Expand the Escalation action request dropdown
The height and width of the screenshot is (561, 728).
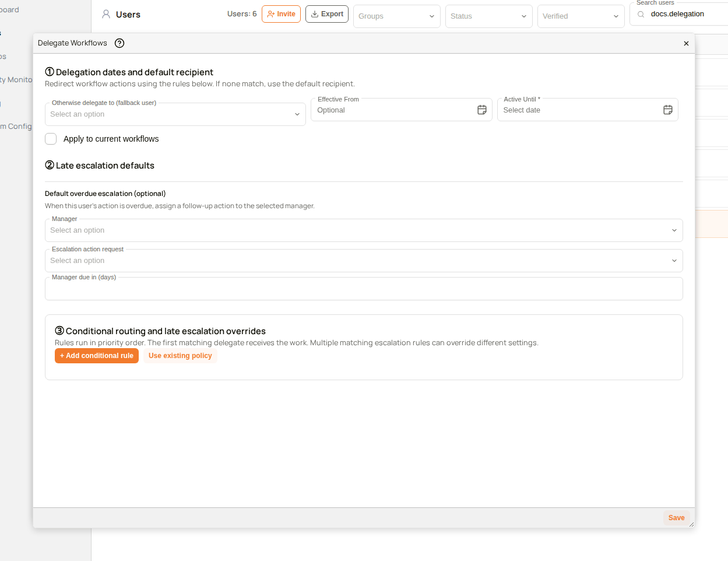pos(364,261)
